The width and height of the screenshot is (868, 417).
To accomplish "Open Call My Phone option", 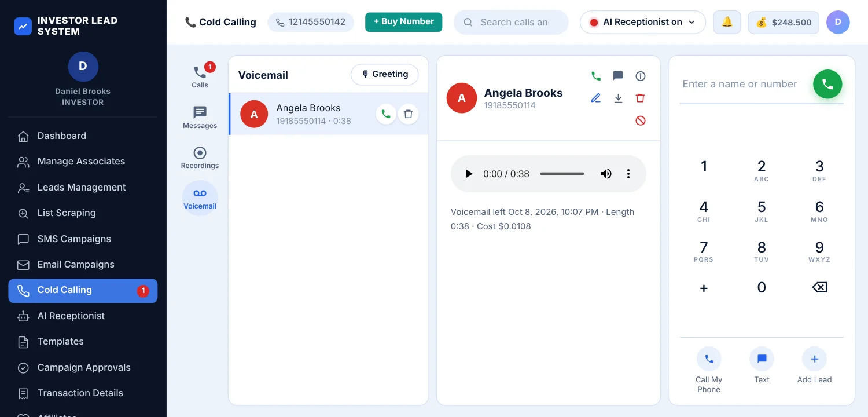I will click(x=709, y=370).
